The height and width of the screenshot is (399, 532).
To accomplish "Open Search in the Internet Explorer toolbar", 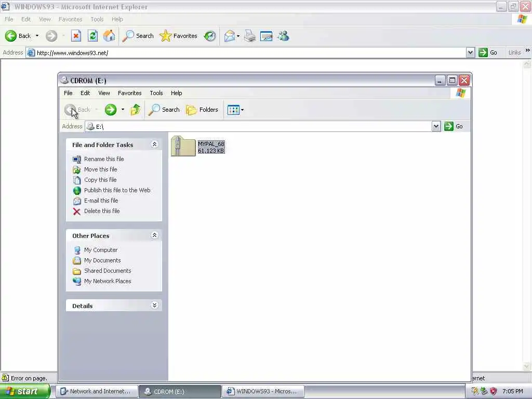I will pos(138,36).
